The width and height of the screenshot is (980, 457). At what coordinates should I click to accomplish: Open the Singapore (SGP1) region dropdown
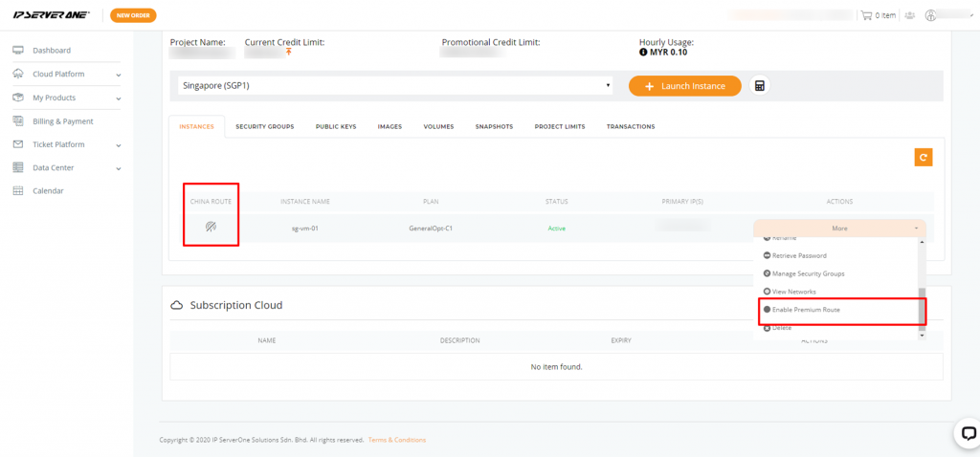coord(395,86)
